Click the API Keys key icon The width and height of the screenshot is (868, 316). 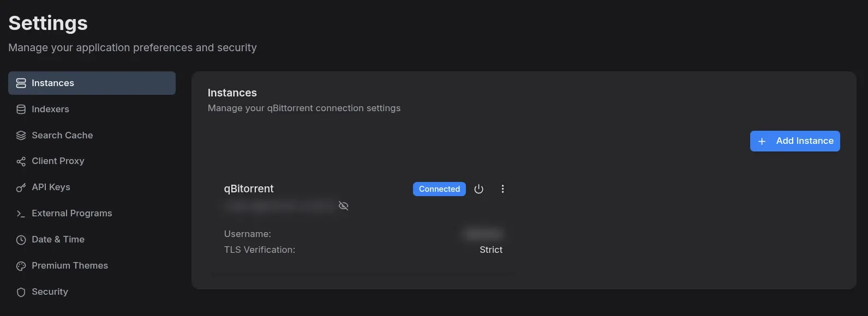pos(21,187)
